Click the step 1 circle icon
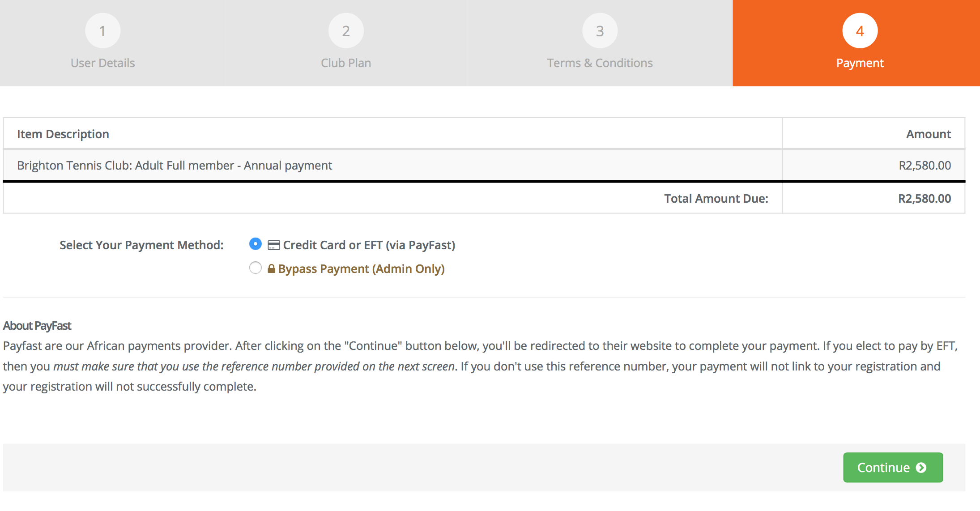This screenshot has height=511, width=980. pyautogui.click(x=102, y=31)
